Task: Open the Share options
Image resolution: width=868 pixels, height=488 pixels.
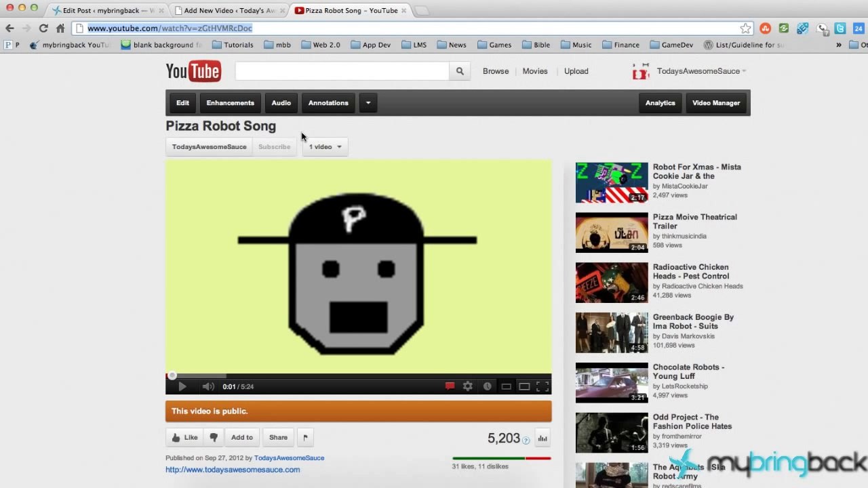Action: pyautogui.click(x=278, y=438)
